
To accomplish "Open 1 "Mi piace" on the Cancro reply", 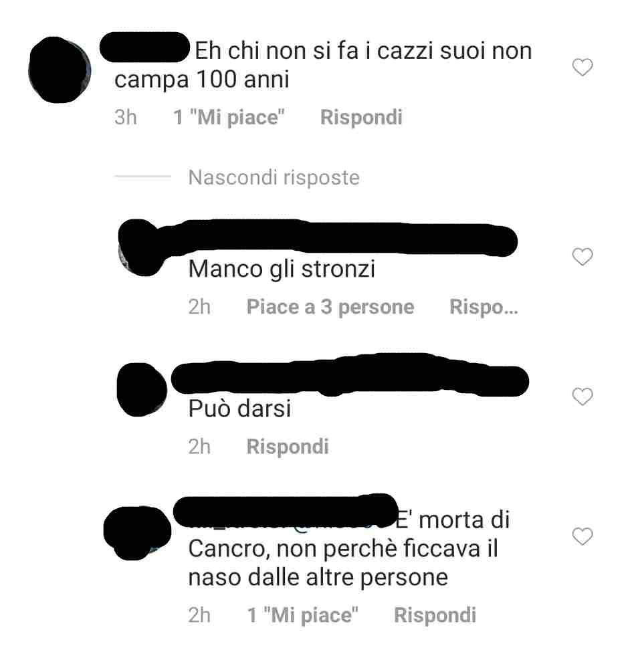I will point(303,615).
